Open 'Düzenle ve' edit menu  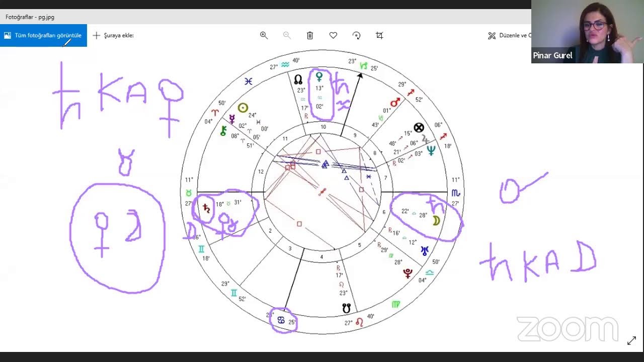(x=509, y=36)
